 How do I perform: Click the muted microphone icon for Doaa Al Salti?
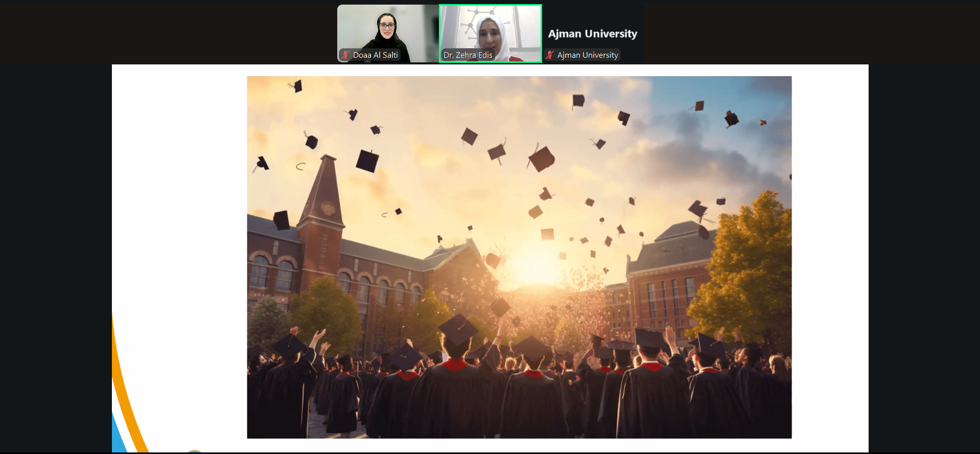[x=346, y=55]
